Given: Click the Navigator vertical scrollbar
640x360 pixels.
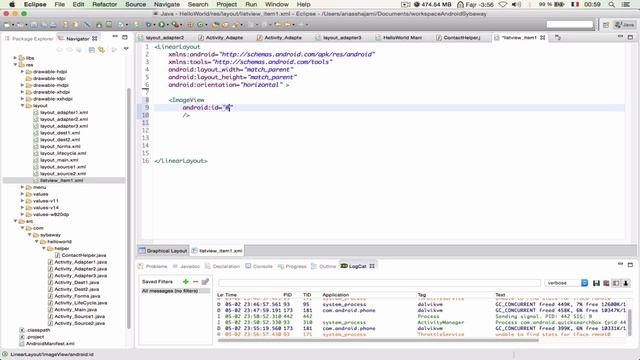Looking at the screenshot, I should (129, 207).
